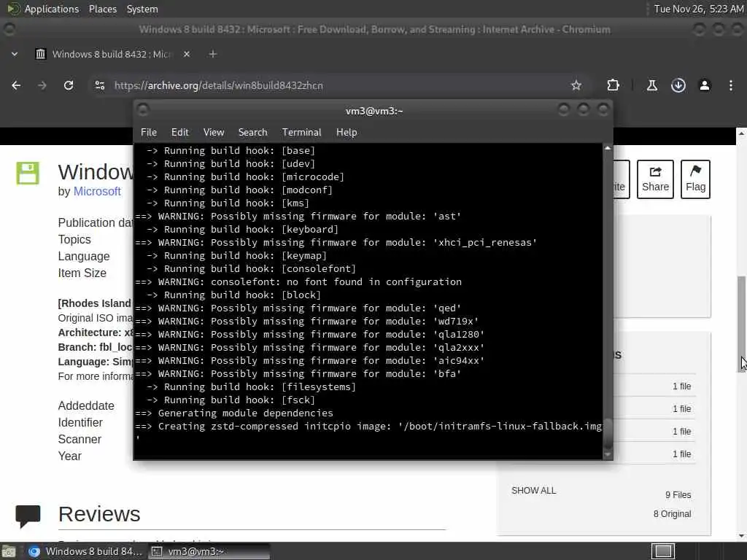Click the terminal line mentioning 'xhci_pci_renesas'
This screenshot has width=747, height=560.
[x=336, y=243]
